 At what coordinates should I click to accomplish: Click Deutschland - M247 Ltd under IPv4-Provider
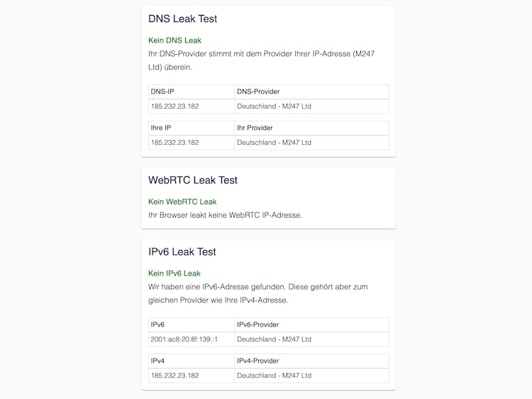click(x=274, y=376)
